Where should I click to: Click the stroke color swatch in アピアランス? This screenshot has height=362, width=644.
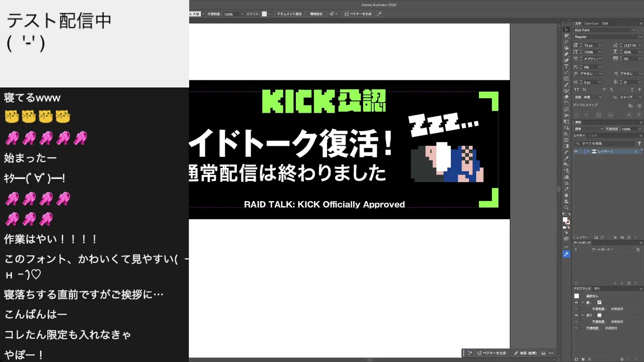[599, 302]
